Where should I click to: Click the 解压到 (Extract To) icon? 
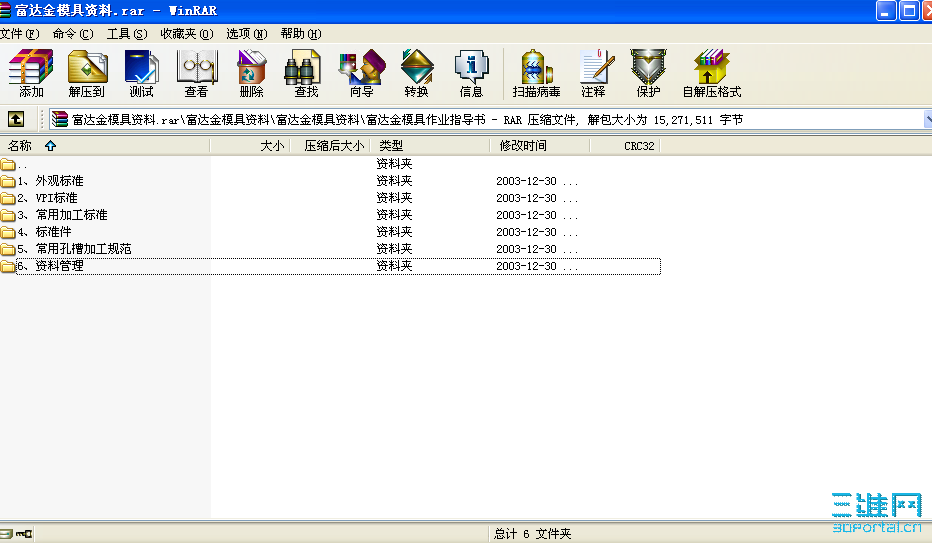(x=87, y=72)
